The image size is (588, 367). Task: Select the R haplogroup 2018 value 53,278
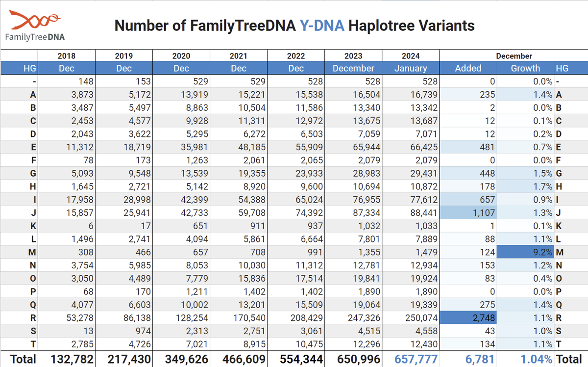(67, 317)
